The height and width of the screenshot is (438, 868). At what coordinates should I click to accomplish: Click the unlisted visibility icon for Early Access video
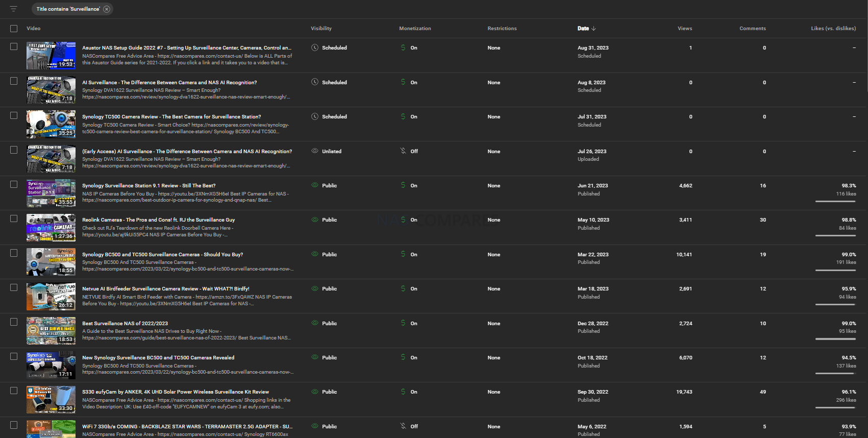click(x=315, y=151)
